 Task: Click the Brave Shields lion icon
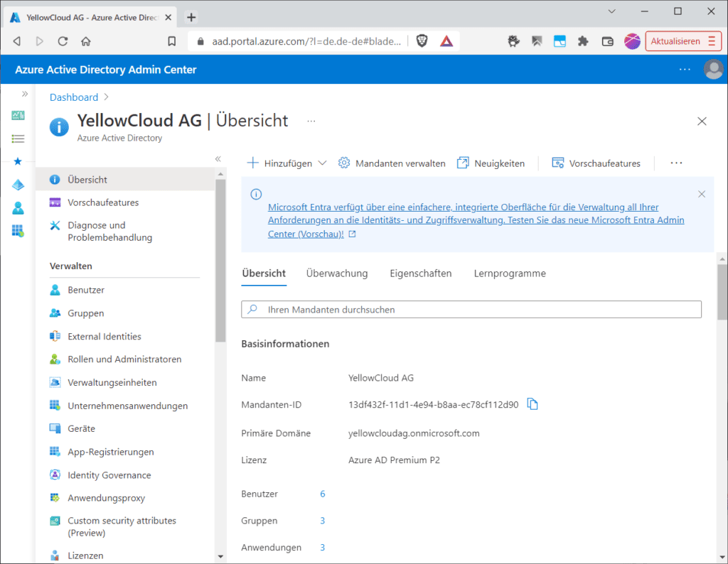point(422,41)
